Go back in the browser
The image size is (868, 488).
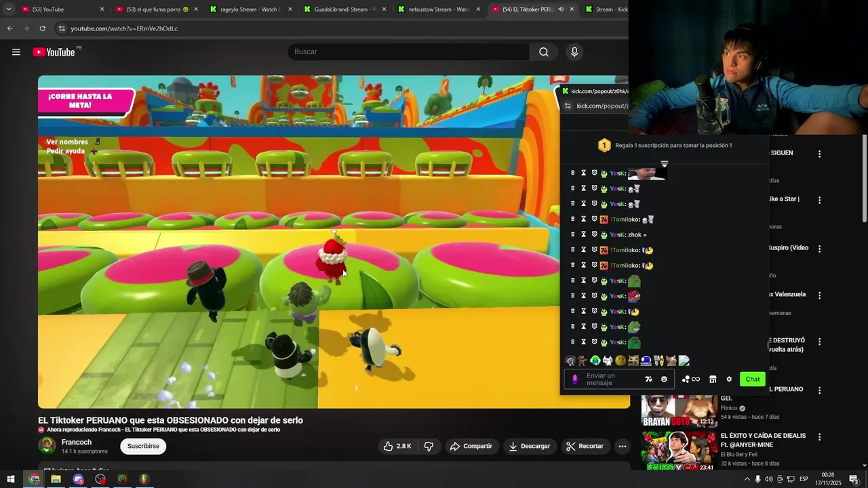tap(9, 28)
